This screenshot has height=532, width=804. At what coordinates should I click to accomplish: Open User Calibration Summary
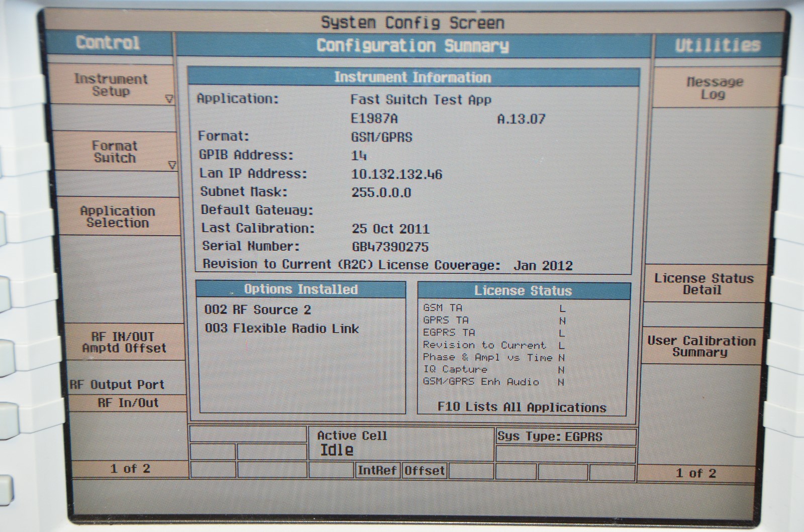[701, 347]
